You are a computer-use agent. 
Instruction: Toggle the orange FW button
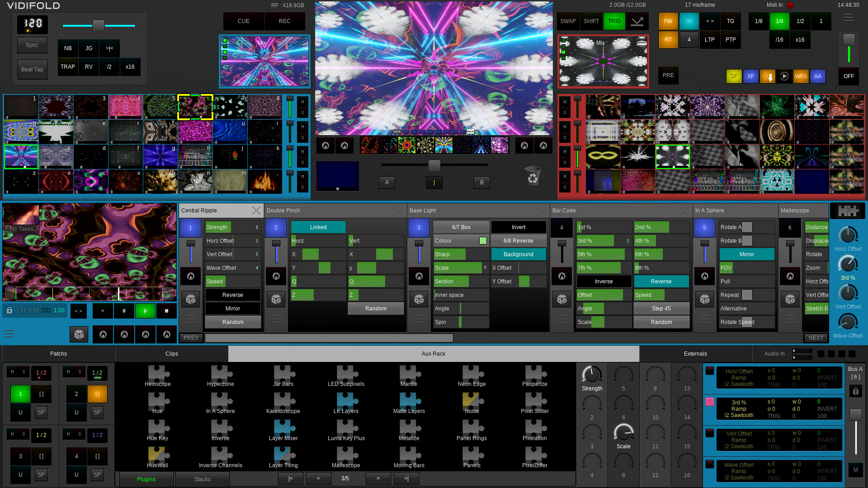tap(668, 21)
